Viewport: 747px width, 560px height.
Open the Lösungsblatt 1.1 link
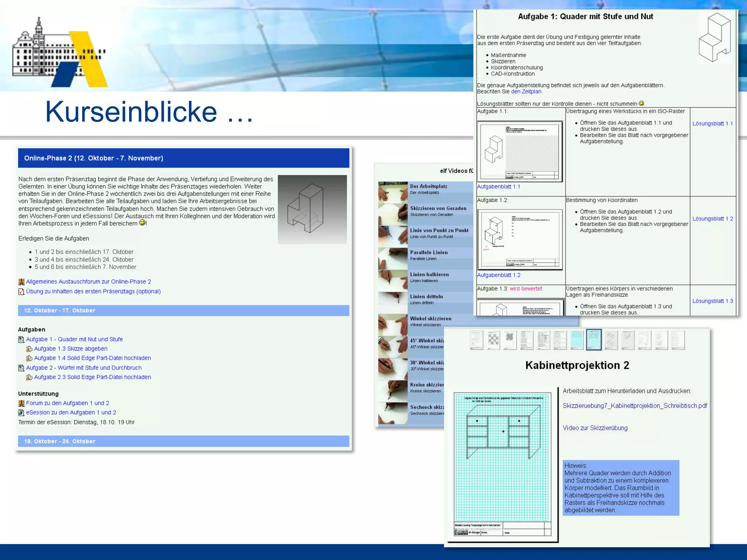[x=712, y=124]
